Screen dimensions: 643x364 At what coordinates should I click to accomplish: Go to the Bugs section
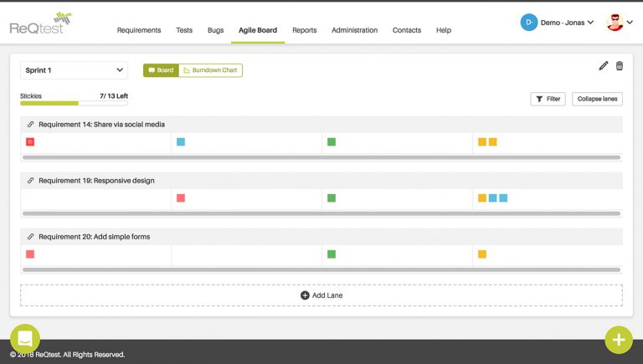(x=216, y=30)
